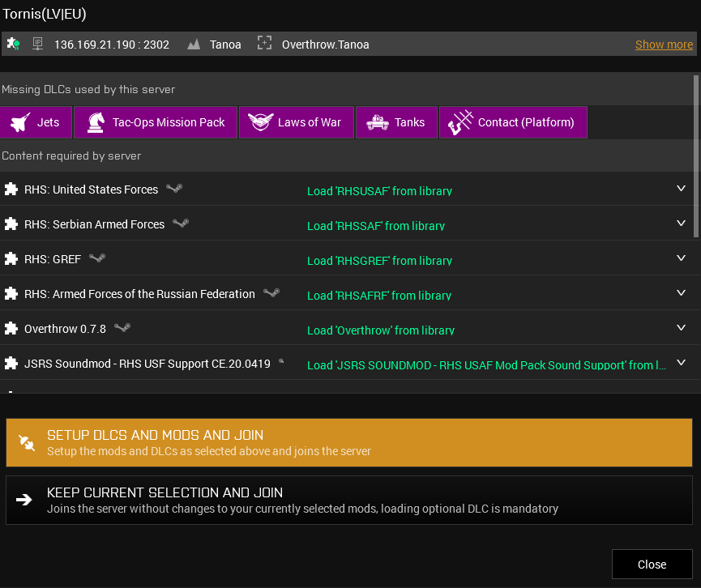Click Keep Current Selection and Join
Viewport: 701px width, 588px height.
click(x=349, y=501)
